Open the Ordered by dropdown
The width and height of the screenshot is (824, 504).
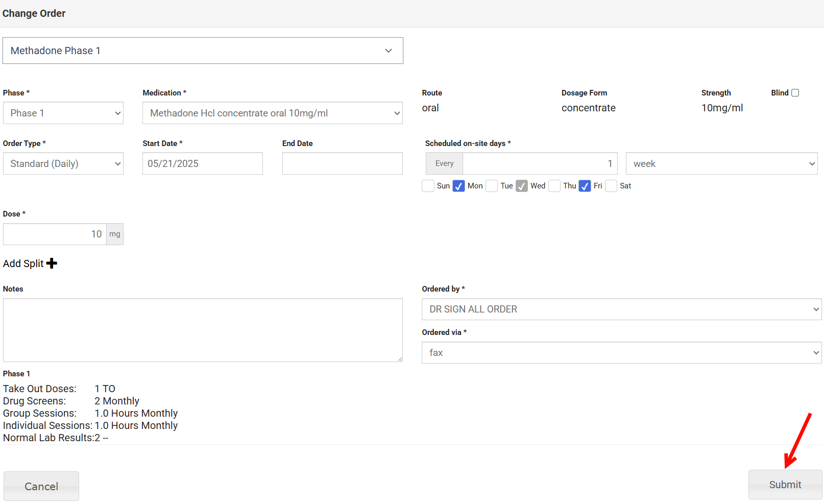point(621,309)
